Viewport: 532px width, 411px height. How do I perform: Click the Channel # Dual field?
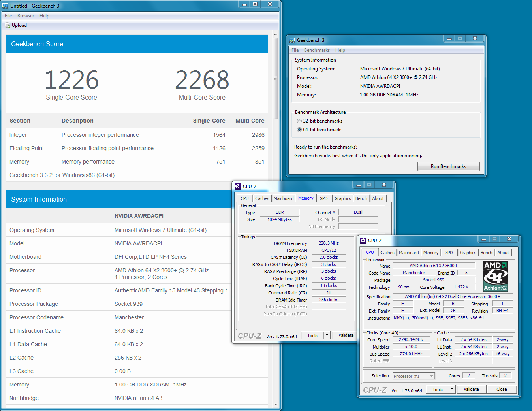tap(358, 213)
